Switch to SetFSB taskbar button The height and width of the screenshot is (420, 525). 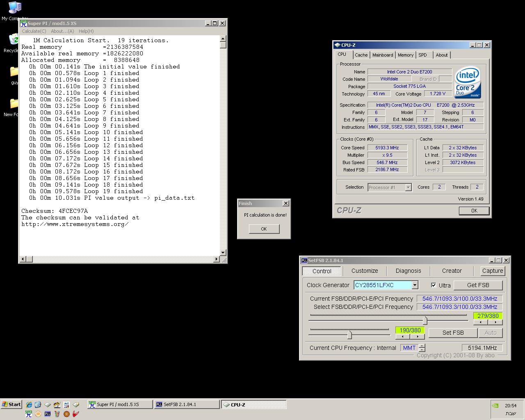[x=187, y=404]
